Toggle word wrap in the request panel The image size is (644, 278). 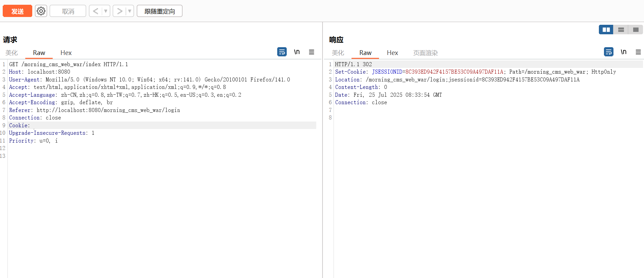coord(282,52)
